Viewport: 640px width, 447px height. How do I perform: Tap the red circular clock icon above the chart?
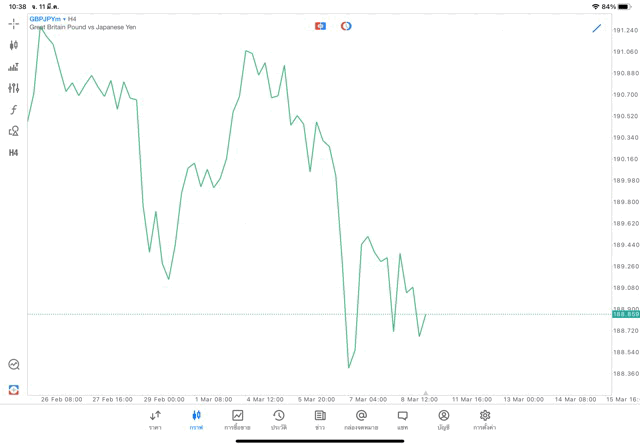[346, 26]
